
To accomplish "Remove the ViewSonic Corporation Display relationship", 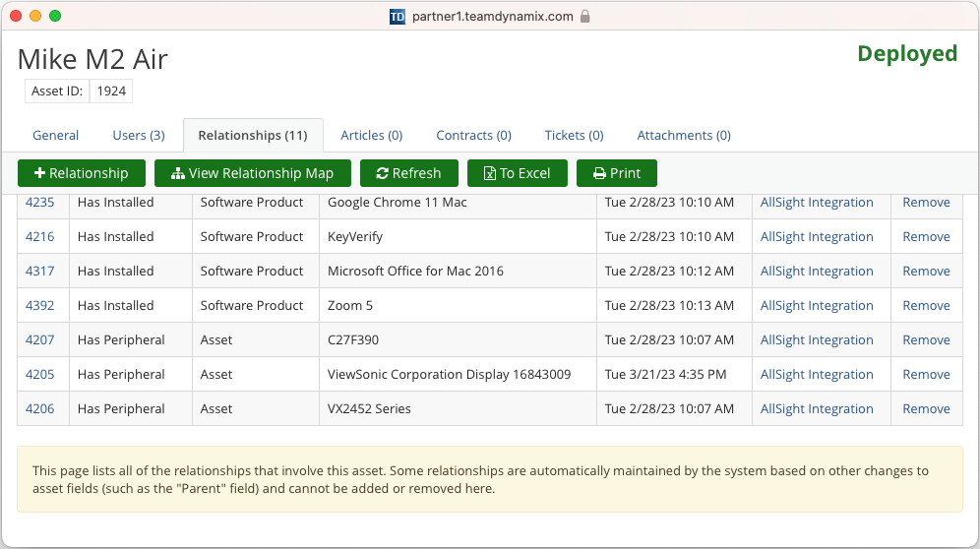I will (926, 374).
